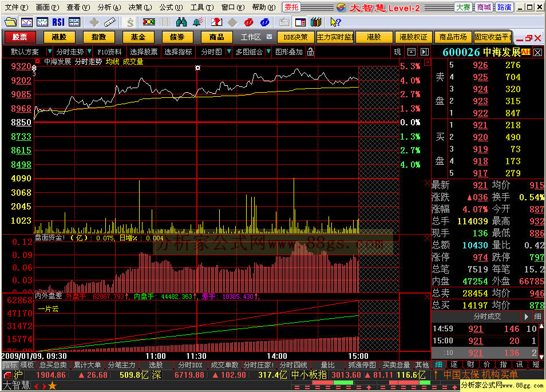Click the 图形叠加 button

tap(288, 52)
